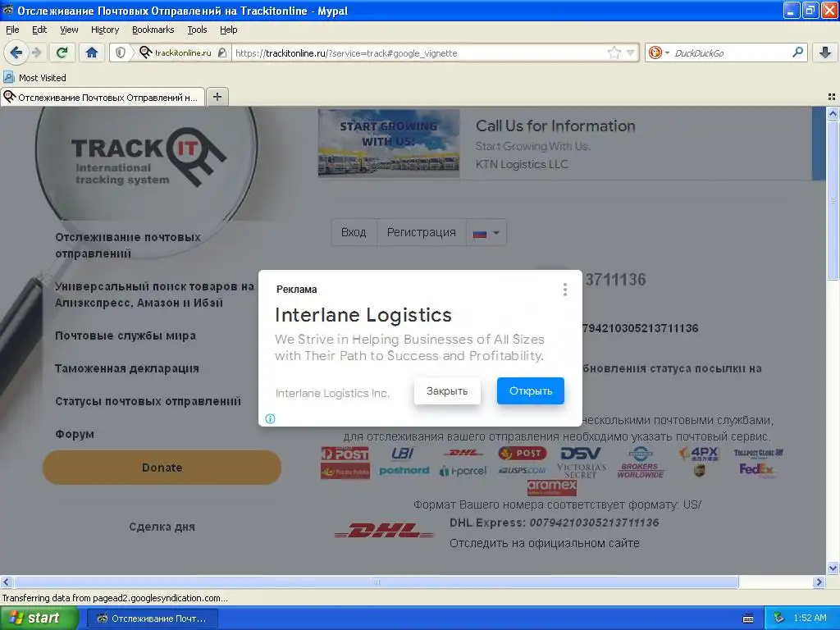Reload the page with the refresh icon

click(x=62, y=52)
